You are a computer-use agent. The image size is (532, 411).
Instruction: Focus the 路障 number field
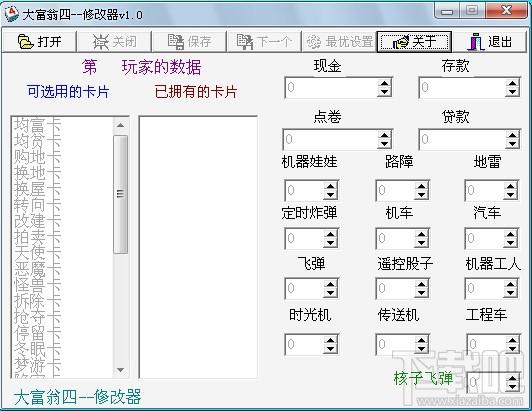(x=396, y=190)
